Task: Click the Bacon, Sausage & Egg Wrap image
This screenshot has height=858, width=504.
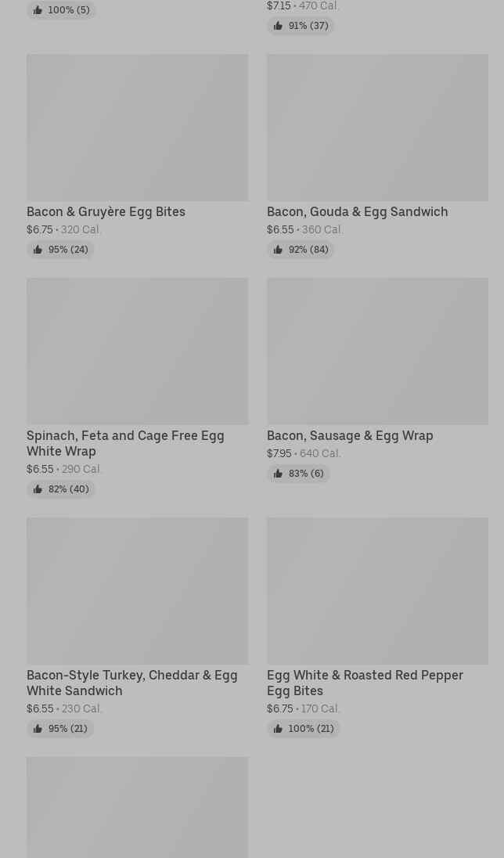Action: pos(377,351)
